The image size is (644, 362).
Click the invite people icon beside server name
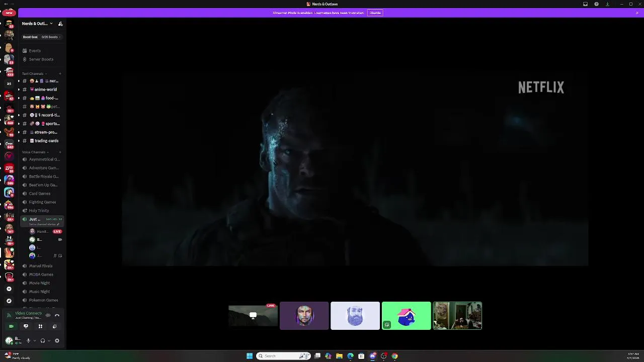(x=60, y=24)
